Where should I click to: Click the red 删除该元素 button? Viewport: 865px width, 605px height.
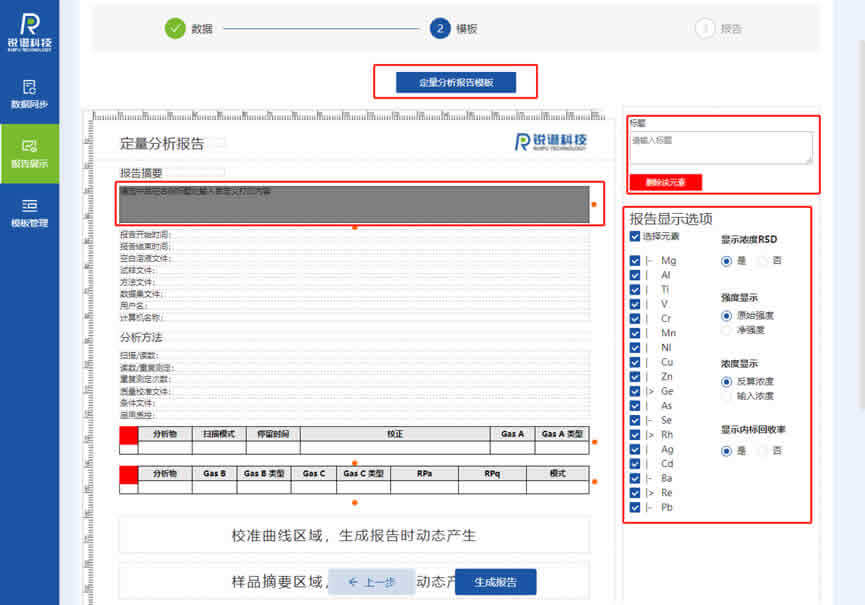click(x=665, y=182)
